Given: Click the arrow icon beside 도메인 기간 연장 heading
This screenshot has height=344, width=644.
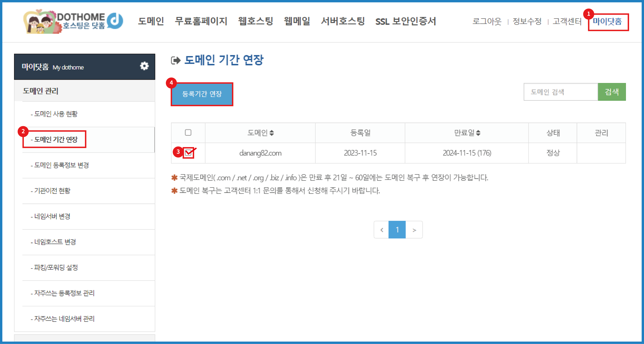Looking at the screenshot, I should [176, 60].
